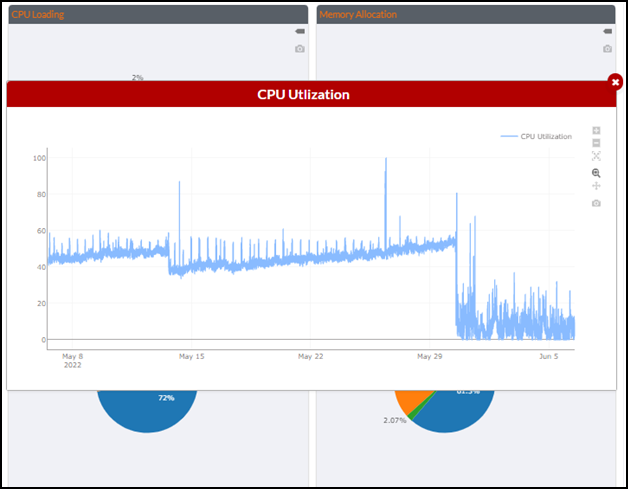
Task: Click the 72% blue pie slice
Action: click(x=147, y=411)
